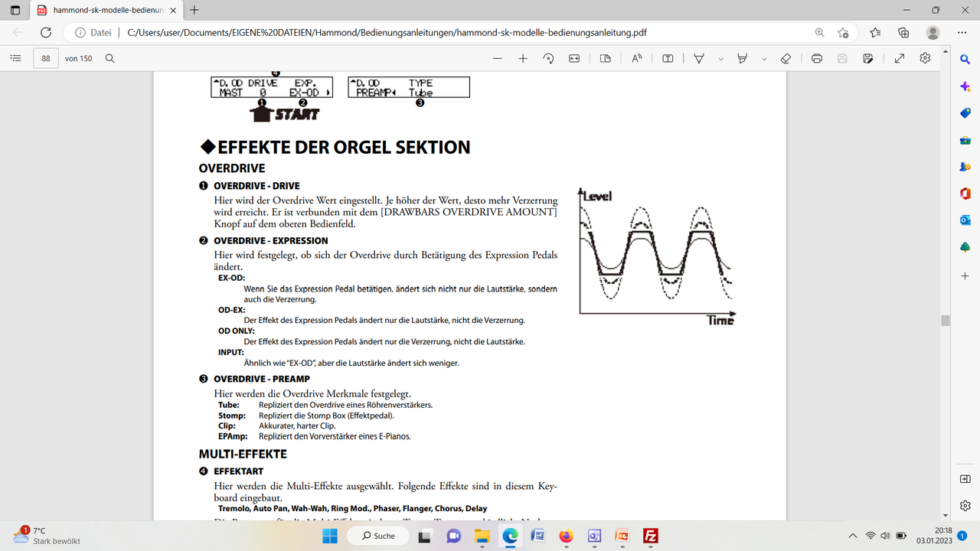The width and height of the screenshot is (980, 551).
Task: Select the Erase tool
Action: pyautogui.click(x=785, y=58)
